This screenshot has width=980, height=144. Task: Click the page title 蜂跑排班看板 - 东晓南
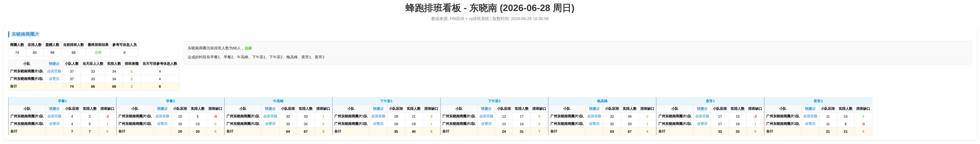[490, 8]
